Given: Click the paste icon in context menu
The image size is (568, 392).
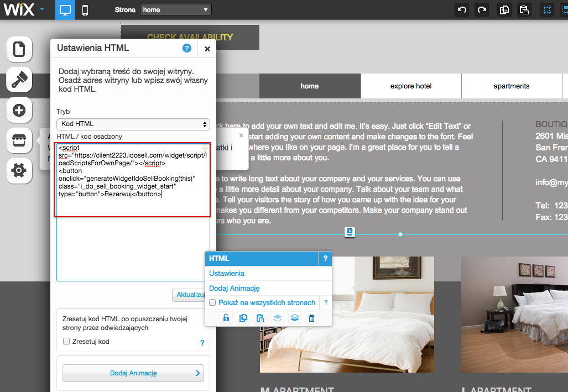Looking at the screenshot, I should point(260,318).
